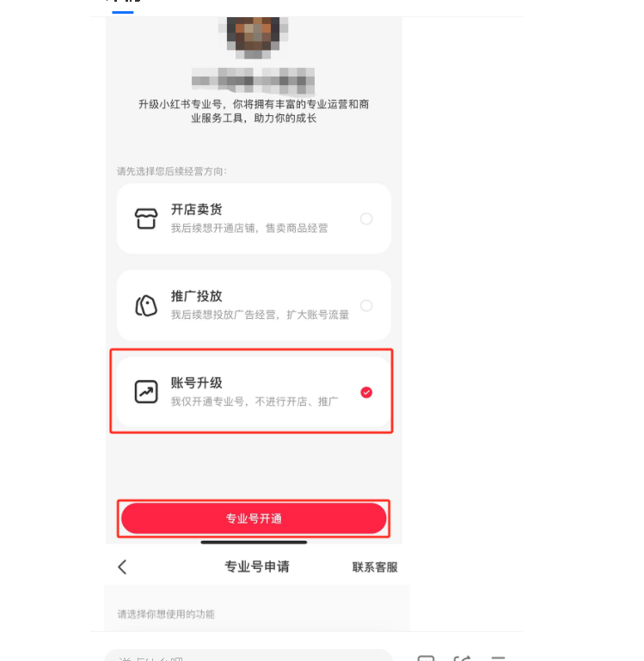Image resolution: width=644 pixels, height=661 pixels.
Task: Click the 专业号开通 red button
Action: point(254,518)
